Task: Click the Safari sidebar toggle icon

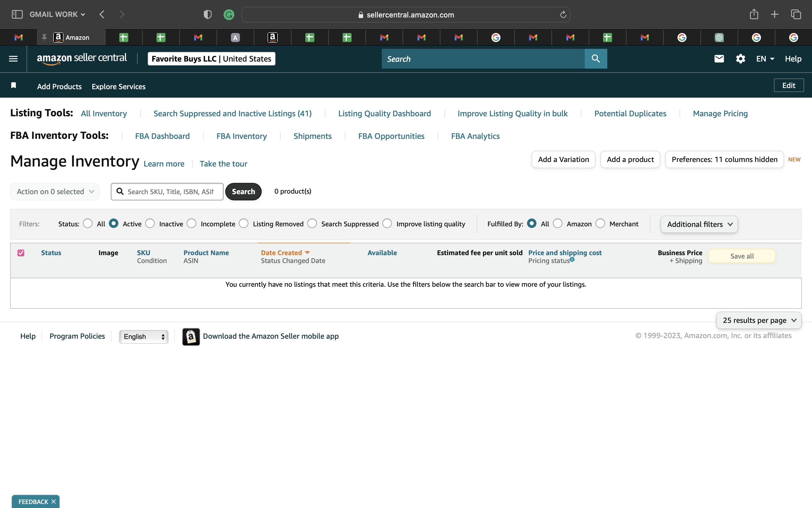Action: click(17, 14)
